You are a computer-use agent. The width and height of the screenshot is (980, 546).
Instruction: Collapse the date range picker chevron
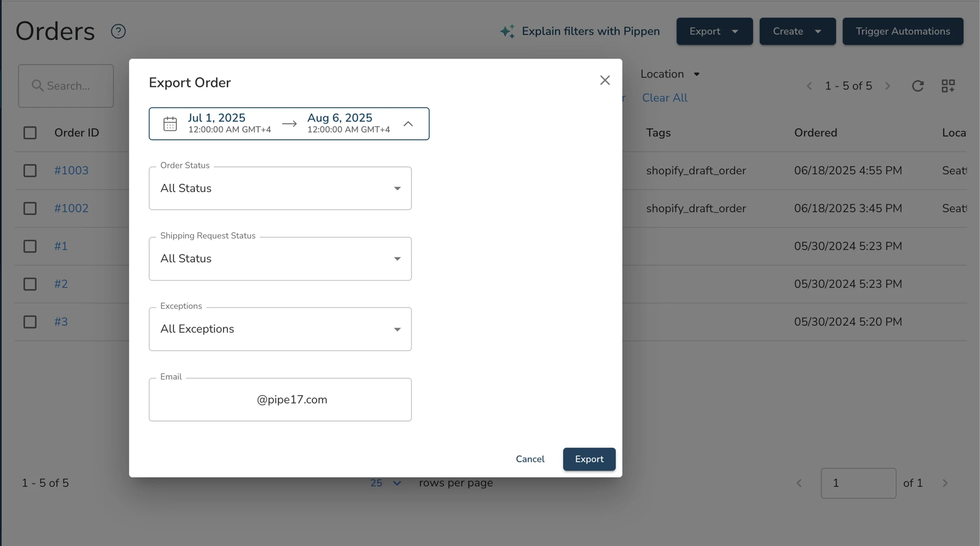pos(408,124)
